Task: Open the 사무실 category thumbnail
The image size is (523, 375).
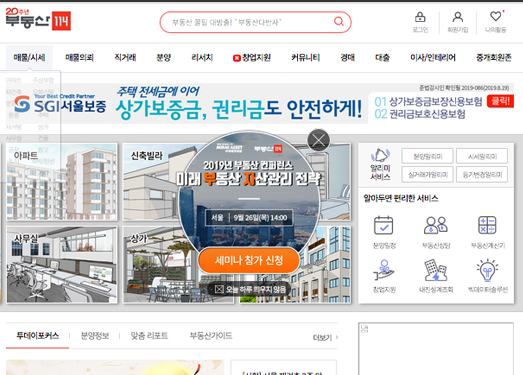Action: [62, 265]
